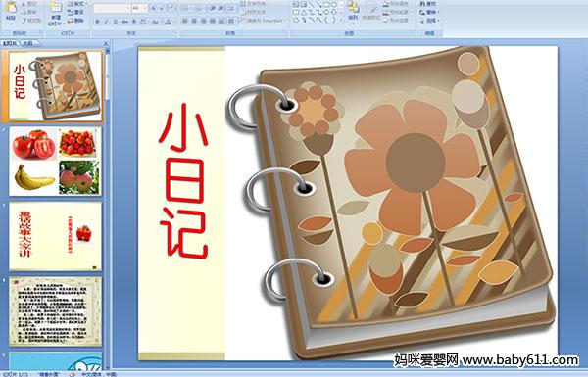Toggle italic text formatting
Image resolution: width=588 pixels, height=377 pixels.
tap(106, 22)
